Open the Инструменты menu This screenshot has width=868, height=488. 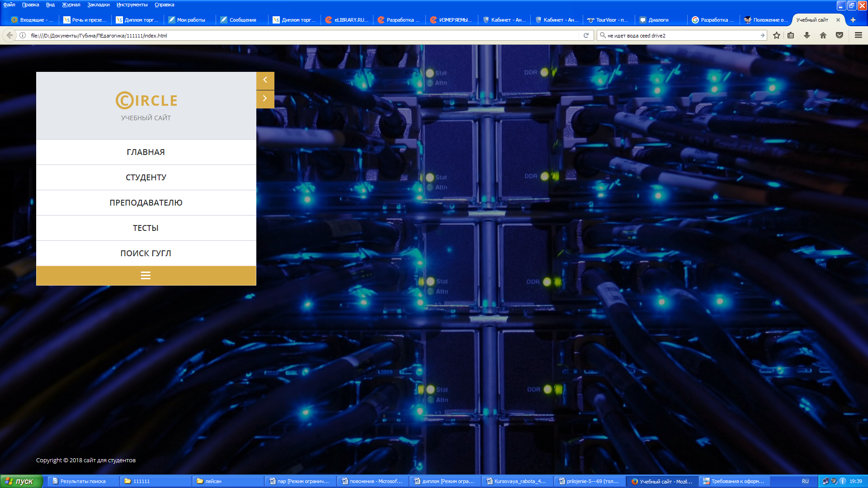coord(132,5)
